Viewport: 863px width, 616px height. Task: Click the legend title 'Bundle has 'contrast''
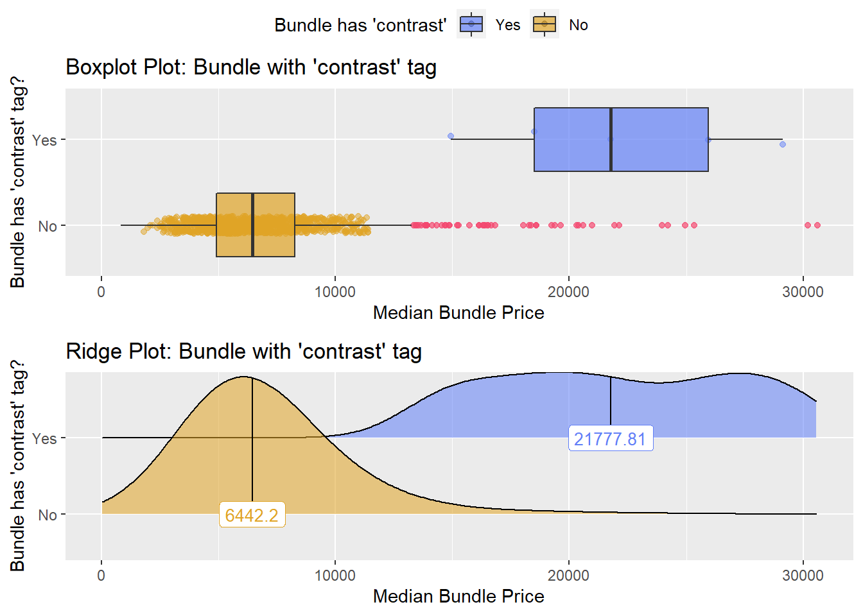(x=360, y=25)
